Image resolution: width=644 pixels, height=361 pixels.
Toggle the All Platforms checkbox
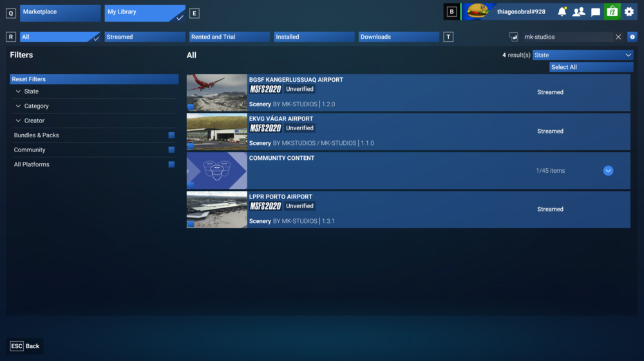(x=171, y=164)
